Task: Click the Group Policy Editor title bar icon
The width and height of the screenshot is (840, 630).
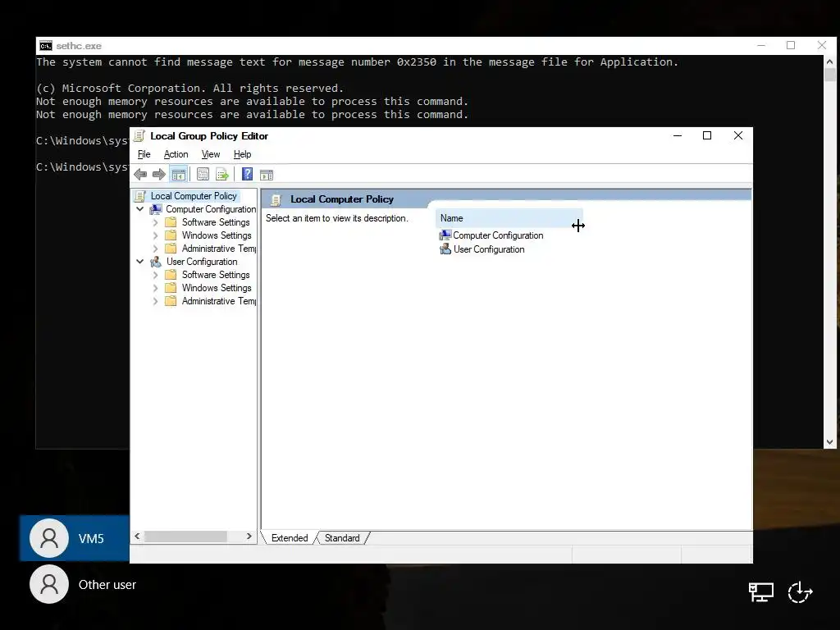Action: click(139, 135)
